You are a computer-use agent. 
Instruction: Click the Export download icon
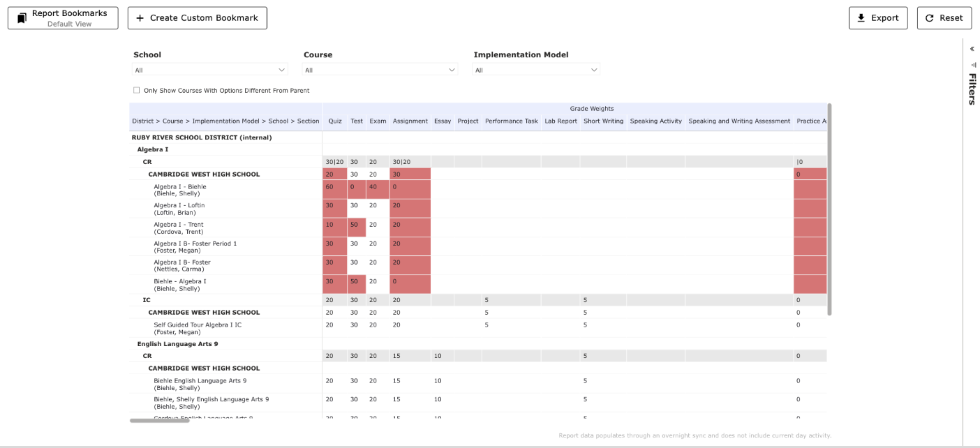(859, 17)
